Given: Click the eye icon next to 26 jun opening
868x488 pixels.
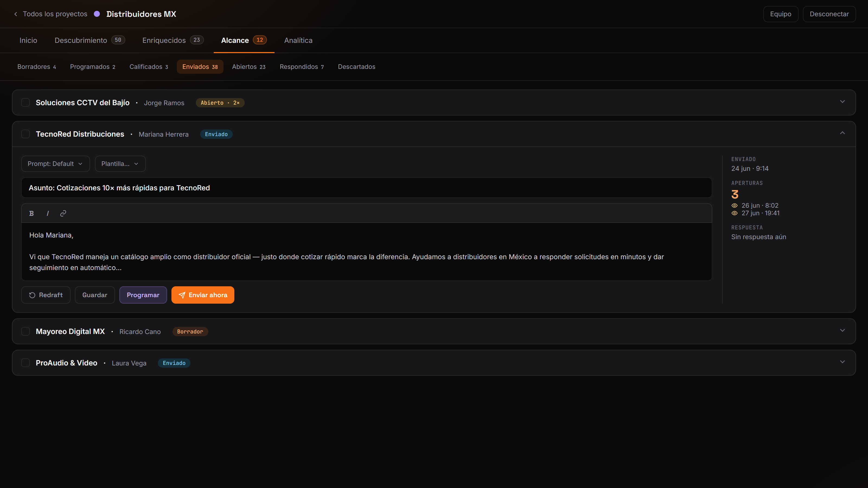Looking at the screenshot, I should pyautogui.click(x=735, y=206).
